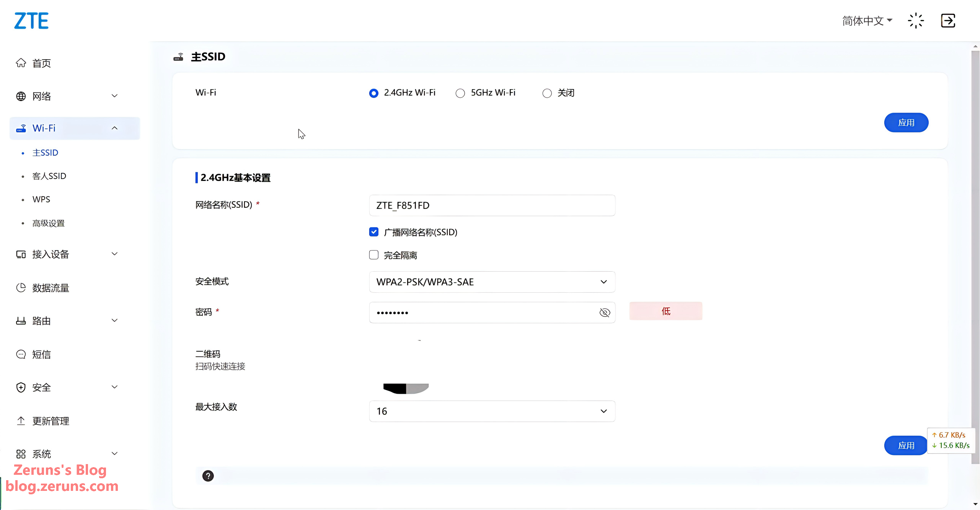Uncheck 广播网络名称(SSID) checkbox
Image resolution: width=980 pixels, height=510 pixels.
(x=374, y=232)
